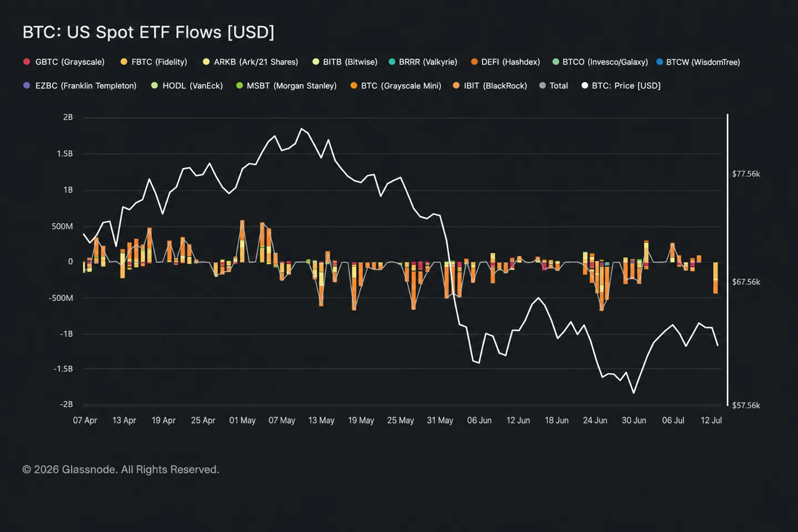Click the 2B y-axis label
Viewport: 798px width, 532px height.
point(68,117)
